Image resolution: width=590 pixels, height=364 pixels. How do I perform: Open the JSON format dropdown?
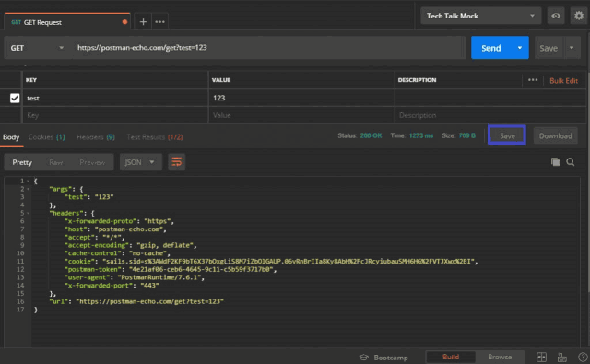point(140,162)
